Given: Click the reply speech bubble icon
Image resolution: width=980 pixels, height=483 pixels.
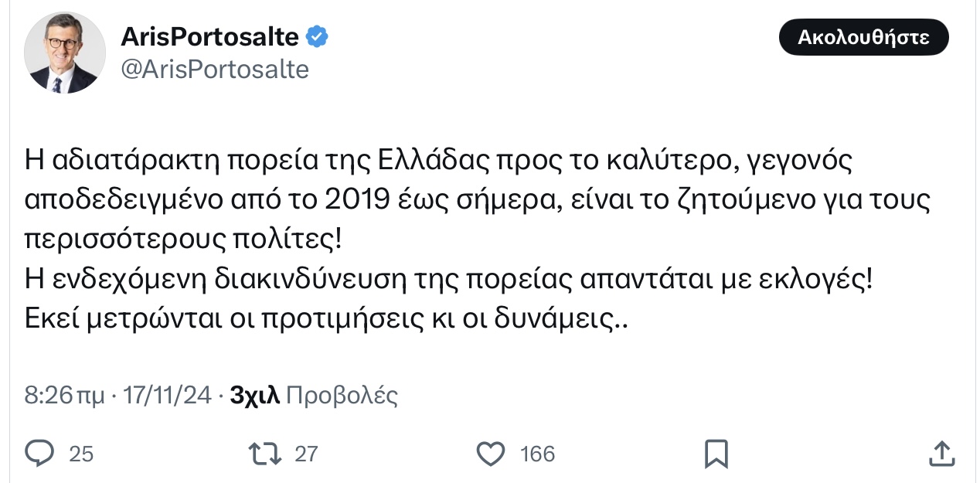Looking at the screenshot, I should coord(39,453).
